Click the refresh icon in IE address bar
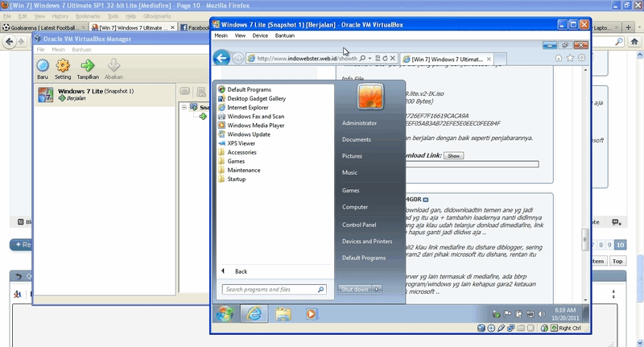Screen dimensions: 644x347 coord(385,58)
